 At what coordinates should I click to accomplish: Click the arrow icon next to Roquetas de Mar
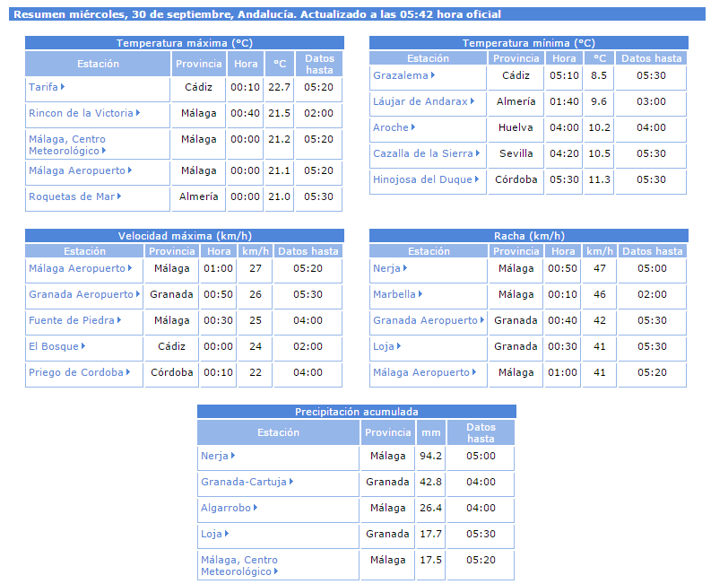click(x=118, y=196)
